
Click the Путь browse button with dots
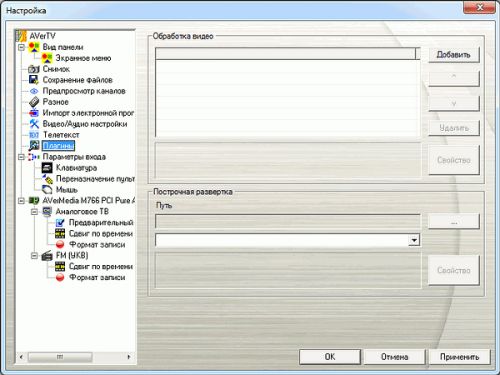pyautogui.click(x=454, y=221)
